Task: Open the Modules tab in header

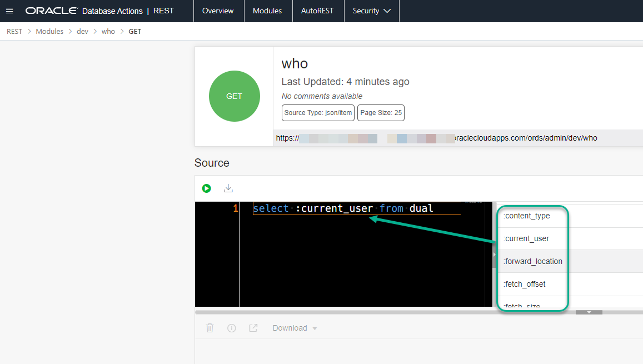Action: click(267, 11)
